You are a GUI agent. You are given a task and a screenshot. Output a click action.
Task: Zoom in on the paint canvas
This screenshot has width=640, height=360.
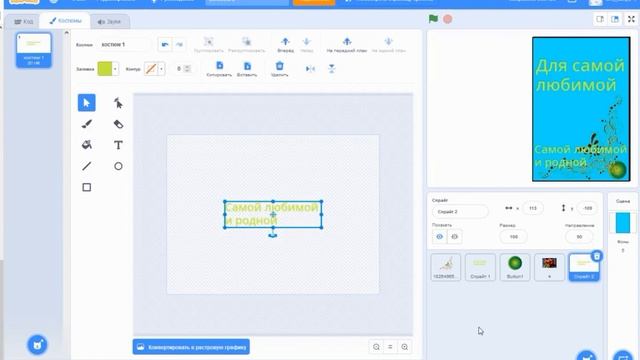(x=404, y=347)
